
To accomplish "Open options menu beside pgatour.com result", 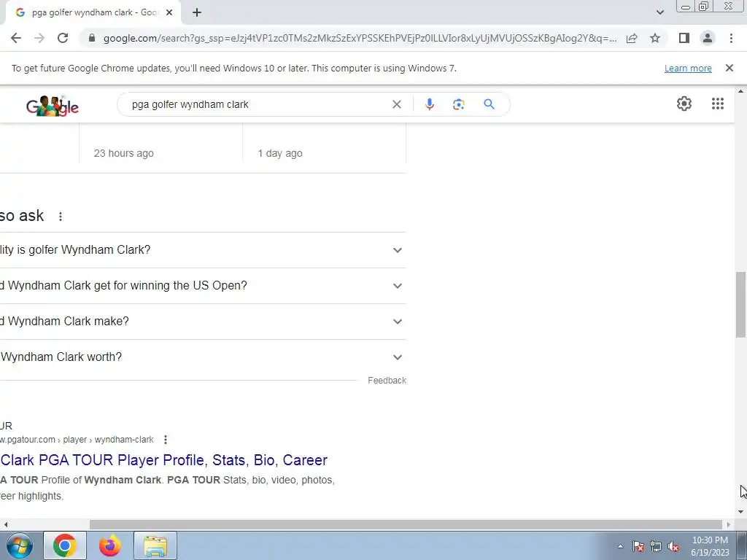I will point(166,440).
